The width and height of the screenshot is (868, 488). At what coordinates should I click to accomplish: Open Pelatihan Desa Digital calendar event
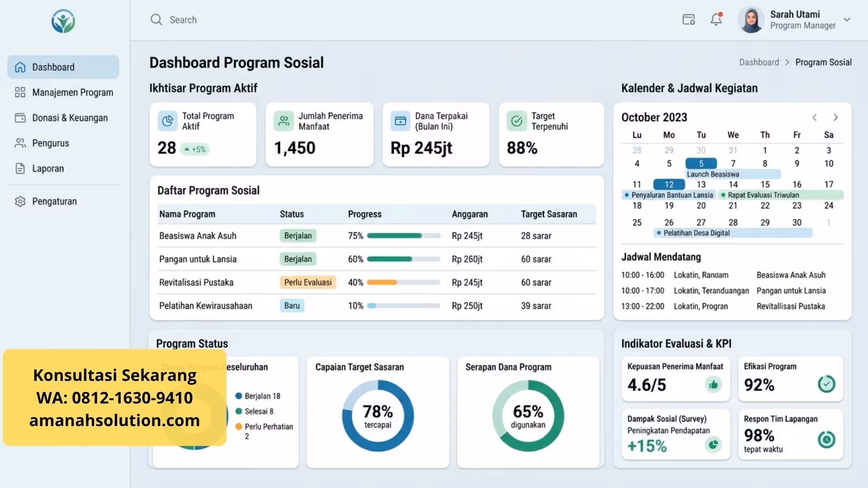tap(733, 233)
